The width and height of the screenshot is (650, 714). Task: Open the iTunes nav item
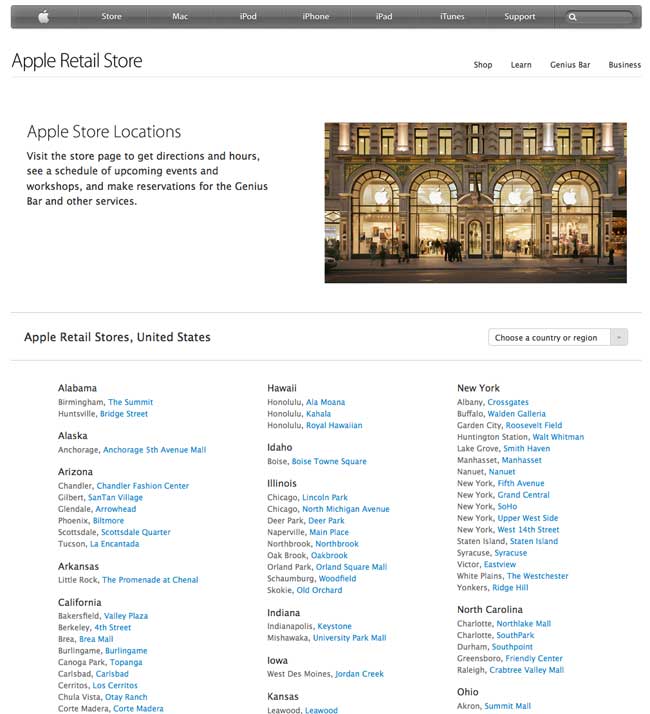(x=452, y=17)
